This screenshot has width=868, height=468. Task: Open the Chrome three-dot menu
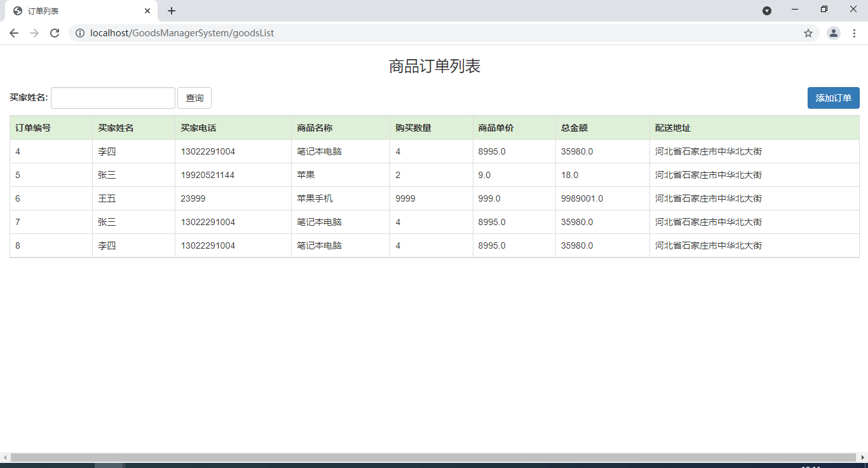[x=854, y=33]
